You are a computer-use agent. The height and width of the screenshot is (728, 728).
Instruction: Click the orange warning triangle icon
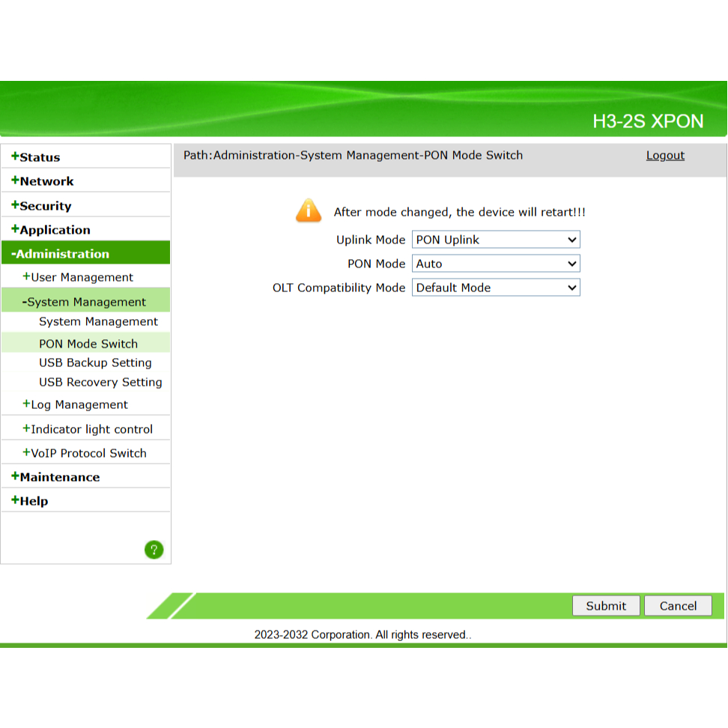(309, 211)
